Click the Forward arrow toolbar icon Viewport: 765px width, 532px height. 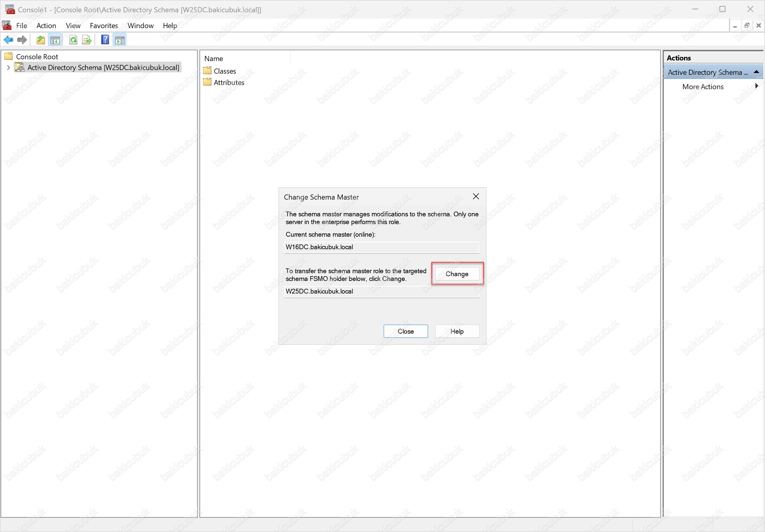click(x=22, y=40)
